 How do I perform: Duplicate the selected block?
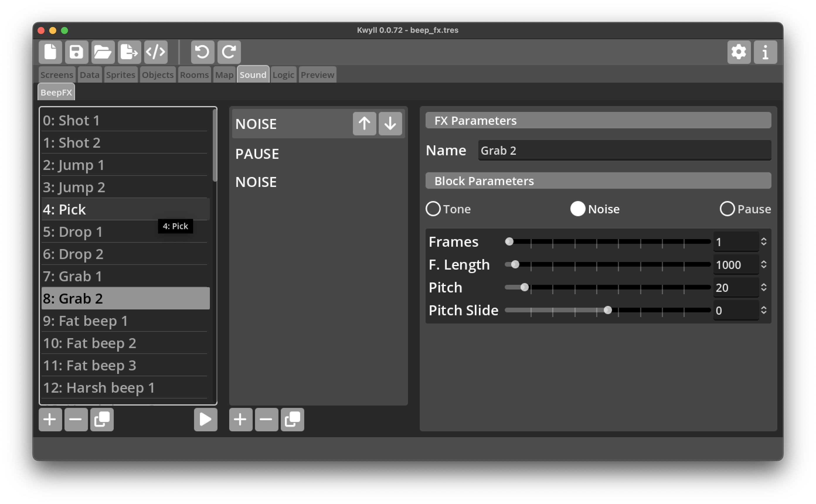click(x=292, y=419)
